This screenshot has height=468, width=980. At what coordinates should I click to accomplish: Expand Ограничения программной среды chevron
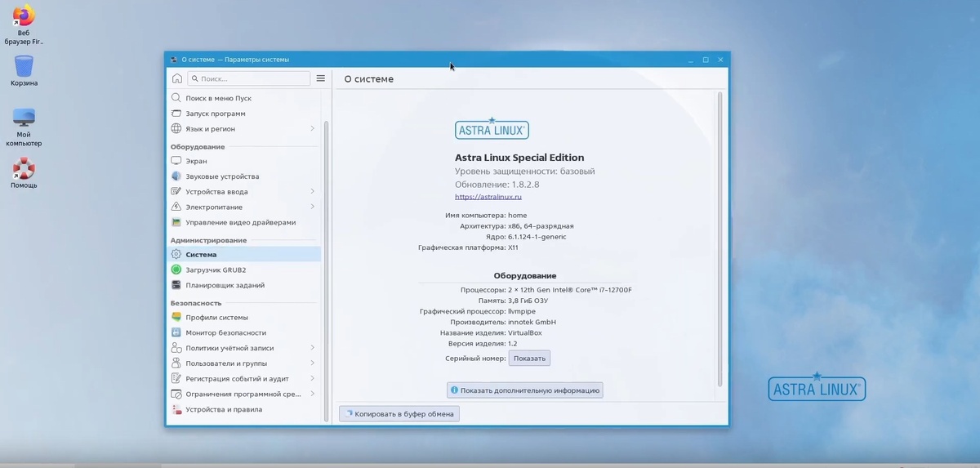point(313,394)
